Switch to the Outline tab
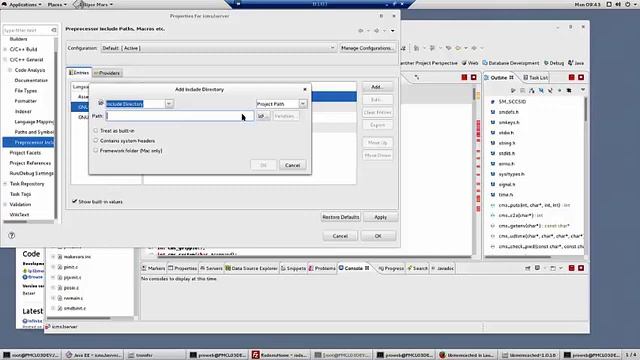Image resolution: width=640 pixels, height=360 pixels. (499, 77)
